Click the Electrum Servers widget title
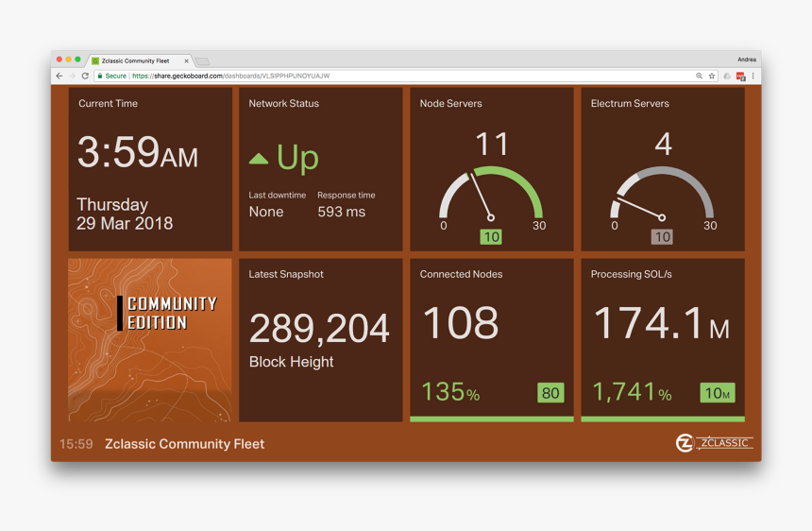Viewport: 812px width, 531px height. pyautogui.click(x=630, y=103)
